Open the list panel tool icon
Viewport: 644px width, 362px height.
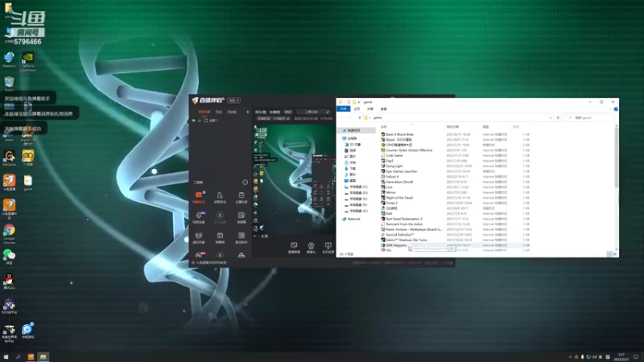click(x=241, y=237)
